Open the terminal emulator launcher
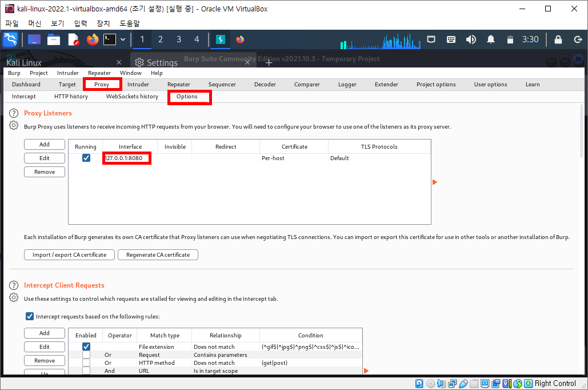This screenshot has height=390, width=588. [110, 39]
